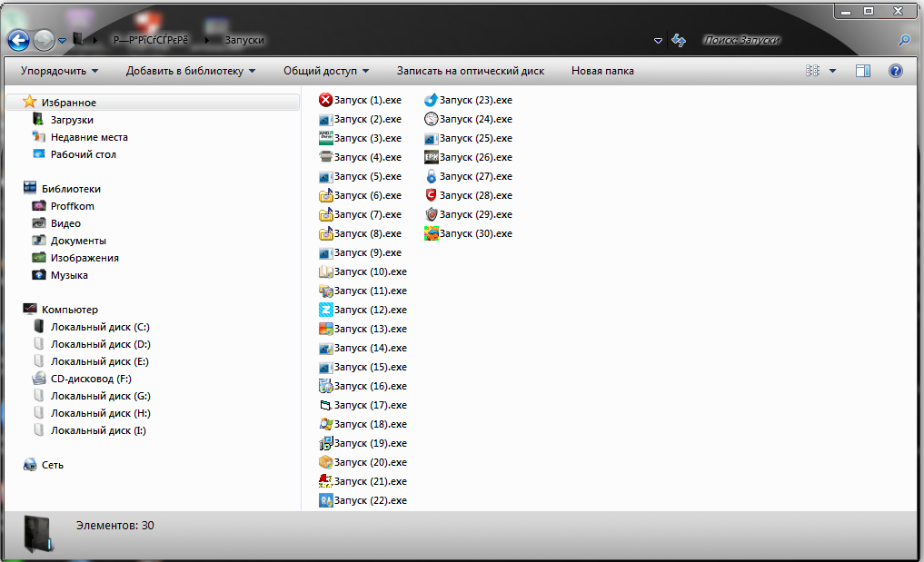Click shield icon of Запуск (29).exe
The height and width of the screenshot is (562, 924).
[x=431, y=214]
